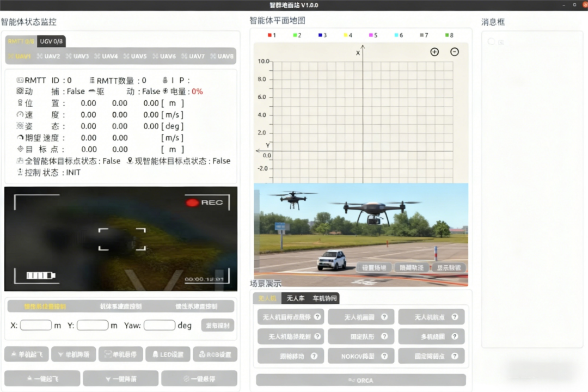The height and width of the screenshot is (392, 588).
Task: Open the 车机协同 scene tab
Action: coord(324,298)
